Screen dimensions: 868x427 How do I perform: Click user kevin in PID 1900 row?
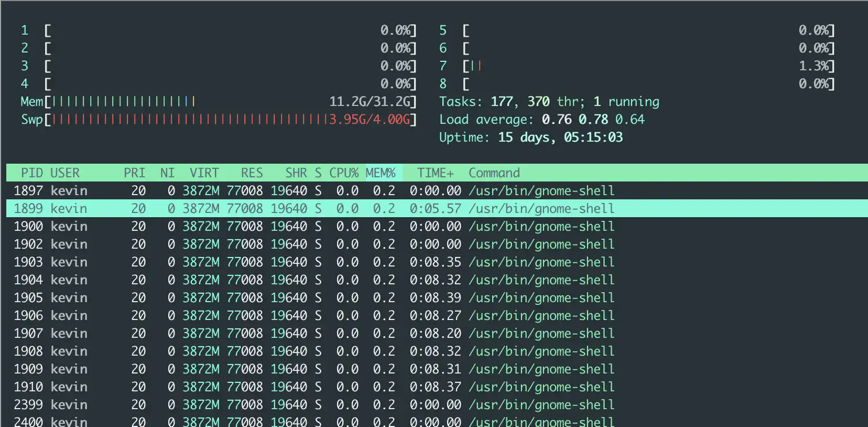tap(69, 227)
